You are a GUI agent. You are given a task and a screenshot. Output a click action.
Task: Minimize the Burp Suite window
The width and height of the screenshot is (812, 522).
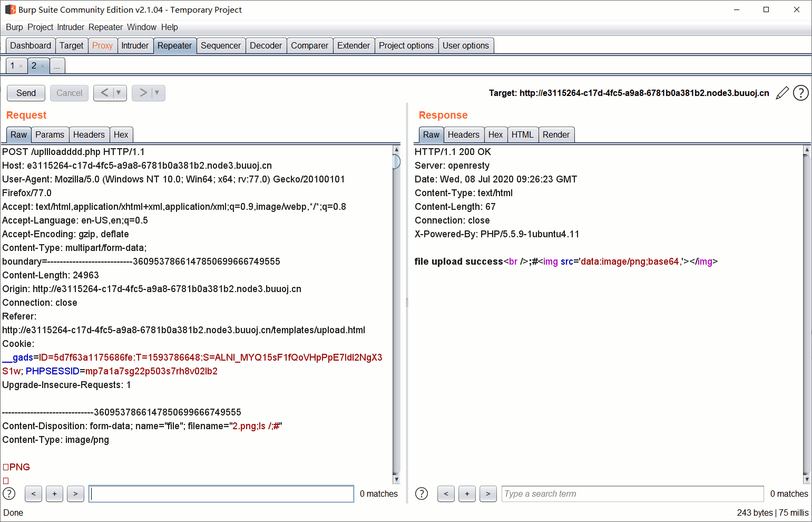[736, 9]
